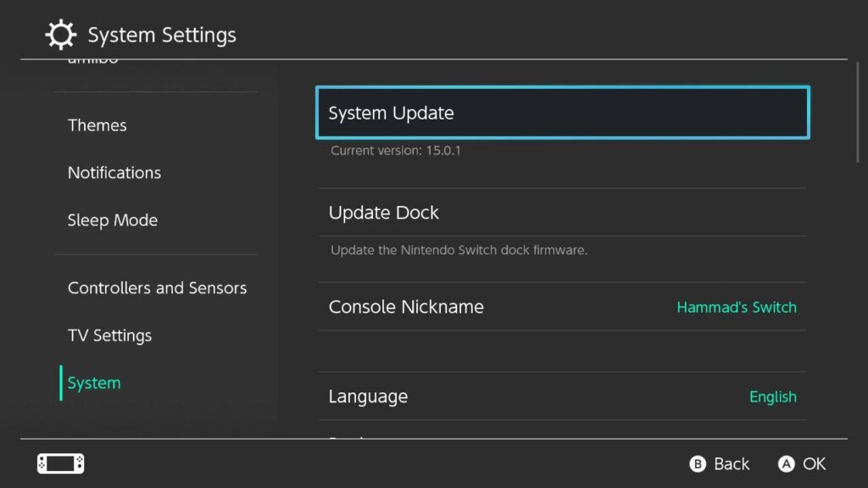
Task: Select Sleep Mode in the sidebar
Action: (x=113, y=219)
